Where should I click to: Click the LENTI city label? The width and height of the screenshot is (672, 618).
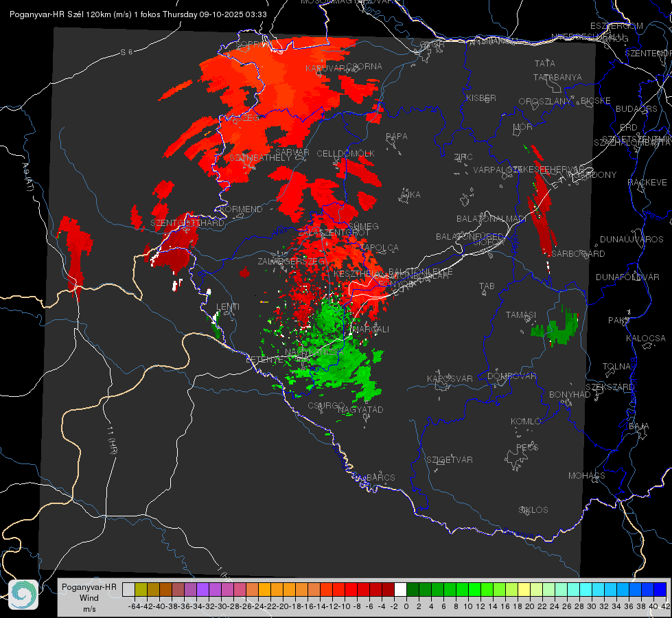click(228, 307)
